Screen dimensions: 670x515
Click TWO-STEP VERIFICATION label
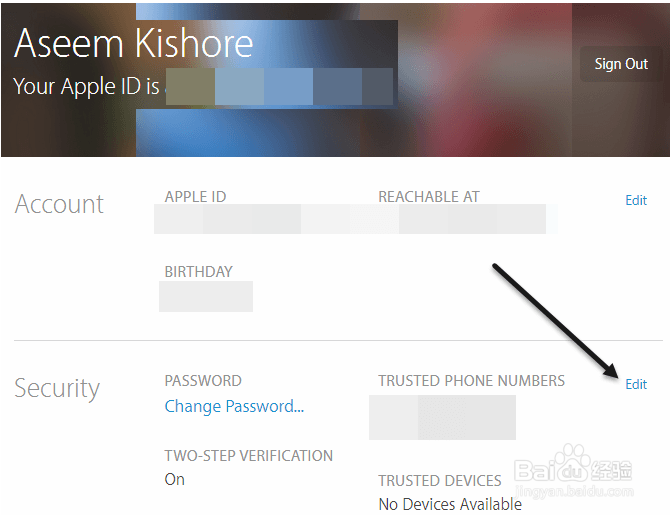[x=249, y=456]
